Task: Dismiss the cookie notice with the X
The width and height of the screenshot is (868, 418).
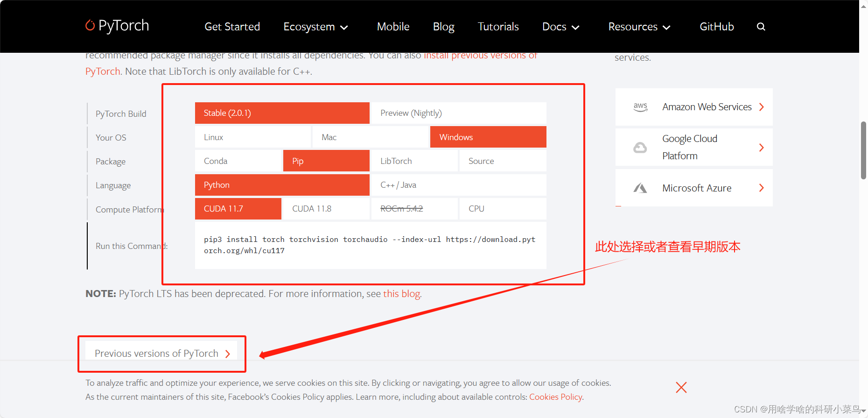Action: click(x=681, y=387)
